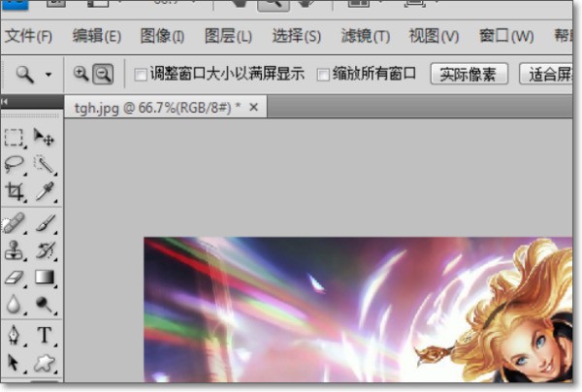
Task: Close the tgh.jpg document tab
Action: click(x=254, y=108)
